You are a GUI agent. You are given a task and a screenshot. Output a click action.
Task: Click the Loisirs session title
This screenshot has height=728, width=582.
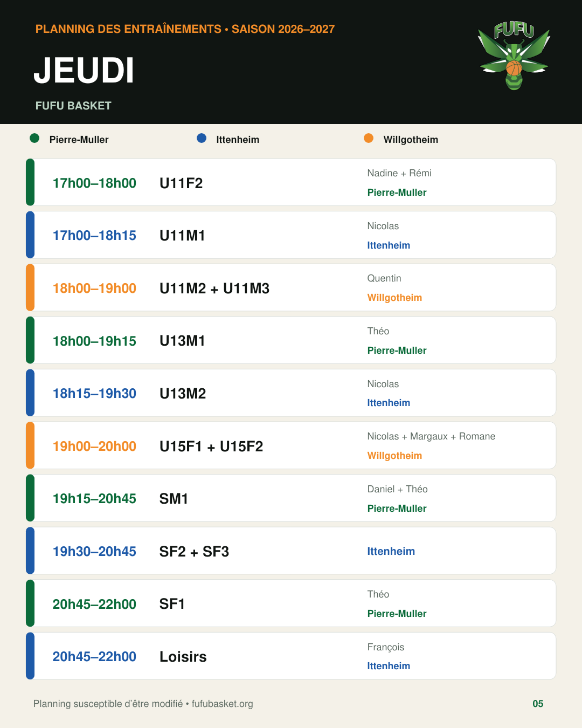(183, 657)
